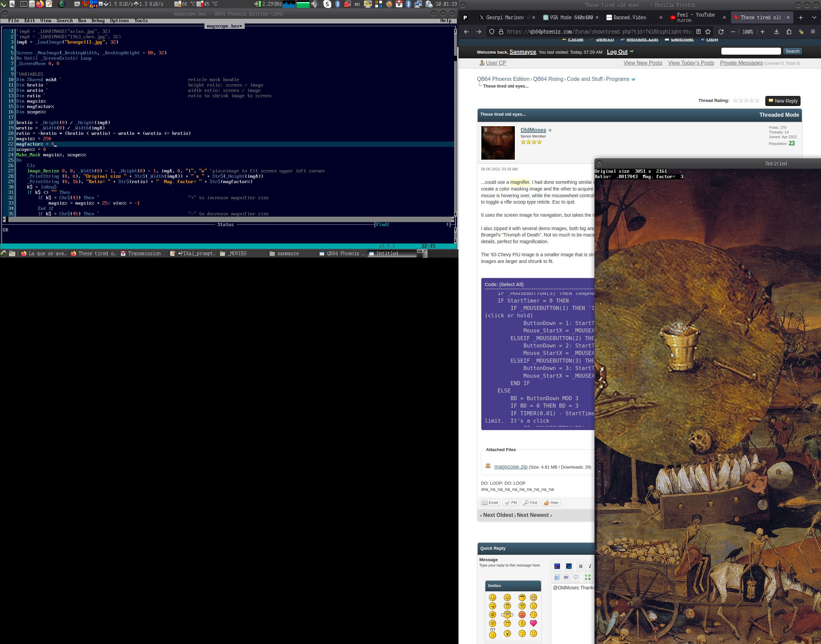
Task: Select all code via Select All link
Action: [x=511, y=284]
